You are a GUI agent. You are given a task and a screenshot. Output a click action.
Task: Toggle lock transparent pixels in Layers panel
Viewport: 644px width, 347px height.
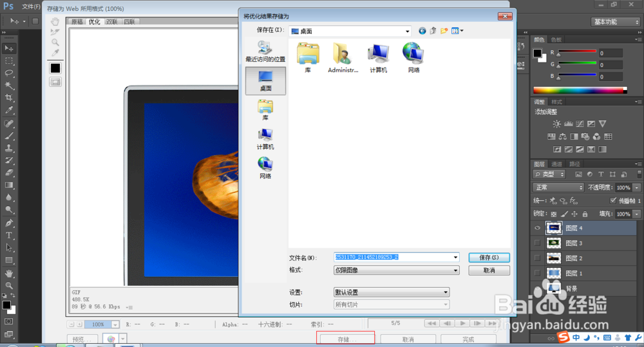coord(554,214)
